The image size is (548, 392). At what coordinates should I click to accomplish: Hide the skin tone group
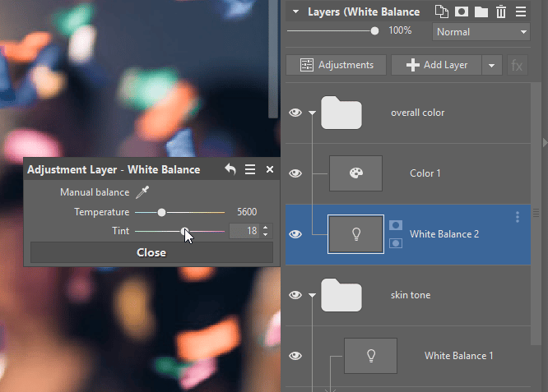coord(295,295)
